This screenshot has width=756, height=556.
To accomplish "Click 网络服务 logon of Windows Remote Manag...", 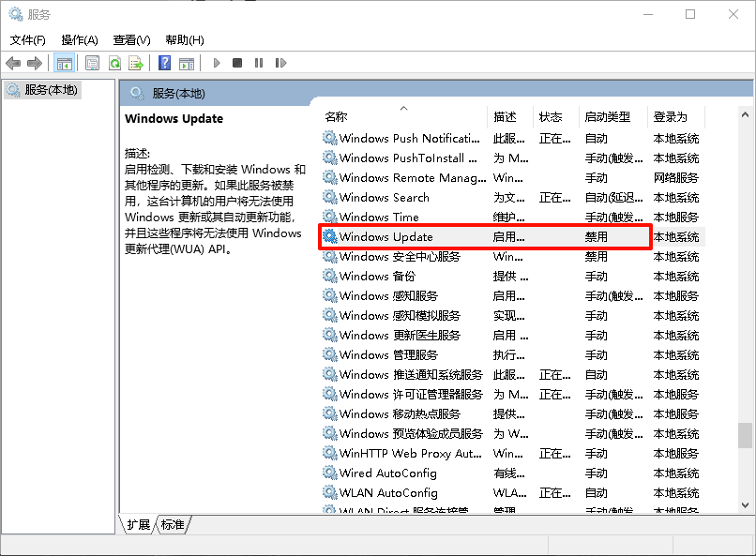I will (675, 178).
